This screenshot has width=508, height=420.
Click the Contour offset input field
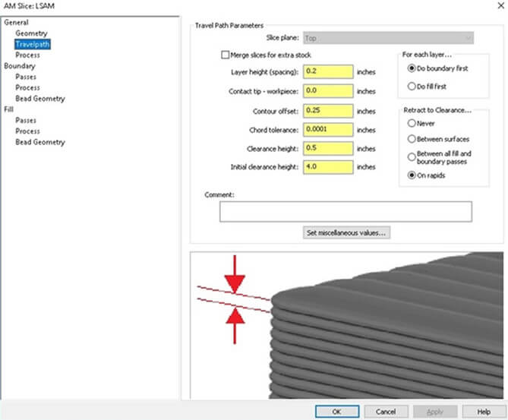tap(328, 110)
